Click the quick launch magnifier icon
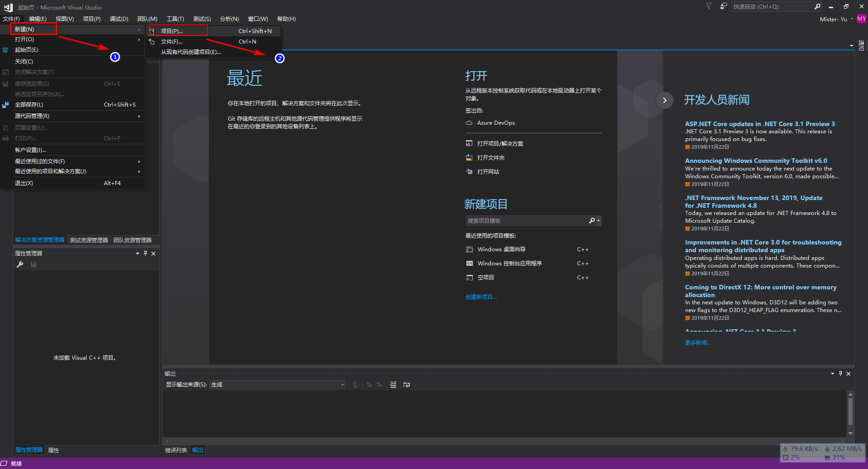Image resolution: width=868 pixels, height=469 pixels. point(817,6)
